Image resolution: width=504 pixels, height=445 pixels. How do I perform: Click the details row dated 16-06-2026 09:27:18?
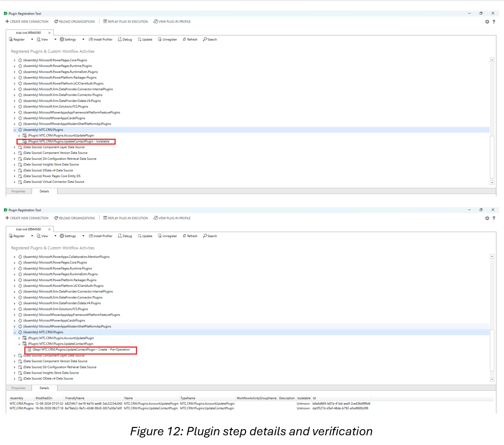(189, 408)
